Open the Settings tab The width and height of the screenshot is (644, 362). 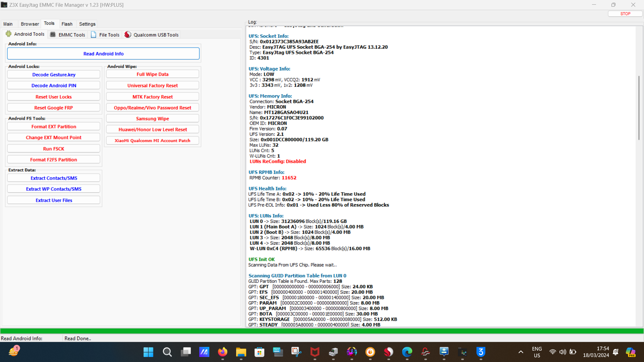tap(87, 24)
